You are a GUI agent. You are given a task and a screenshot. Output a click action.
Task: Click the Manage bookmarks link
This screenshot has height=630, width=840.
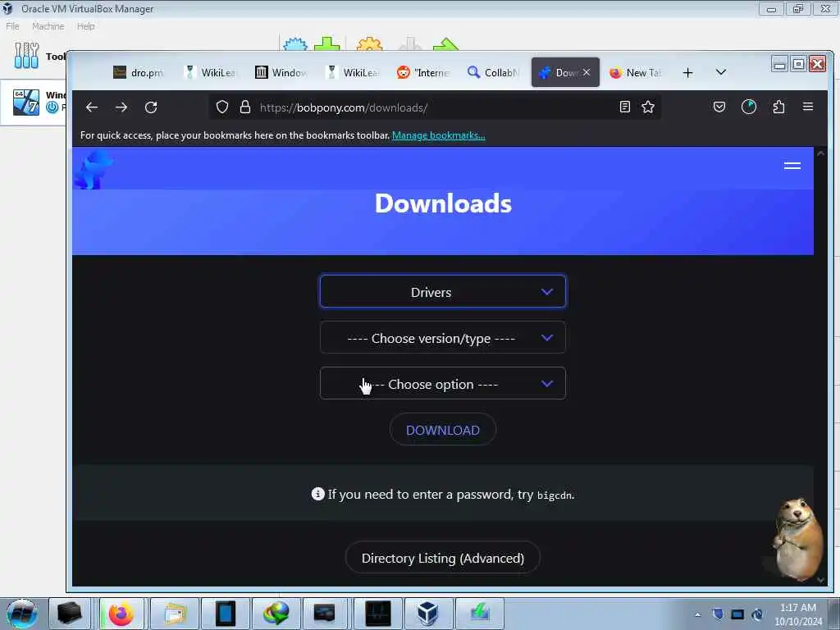[438, 135]
